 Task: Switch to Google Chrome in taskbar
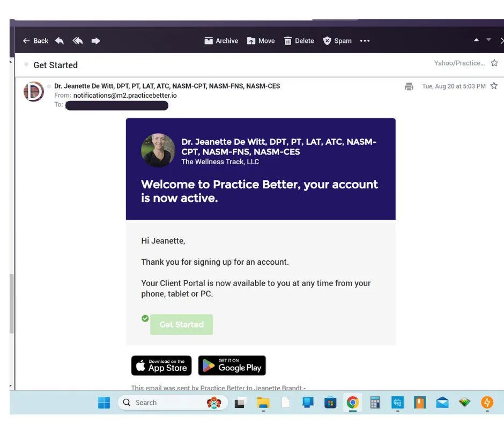[x=353, y=403]
